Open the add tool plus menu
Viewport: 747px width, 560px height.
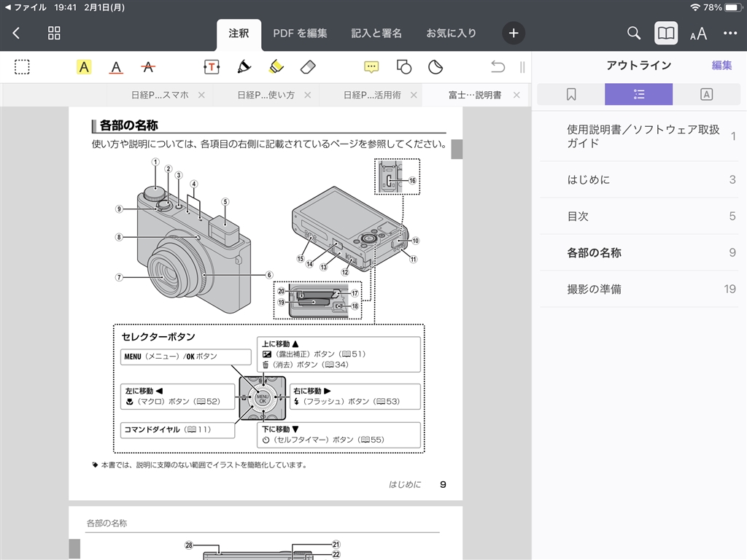pyautogui.click(x=513, y=33)
